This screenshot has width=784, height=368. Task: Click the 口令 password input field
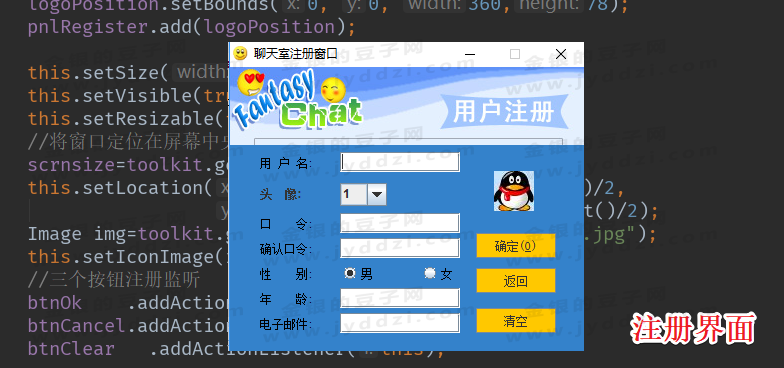(x=400, y=223)
